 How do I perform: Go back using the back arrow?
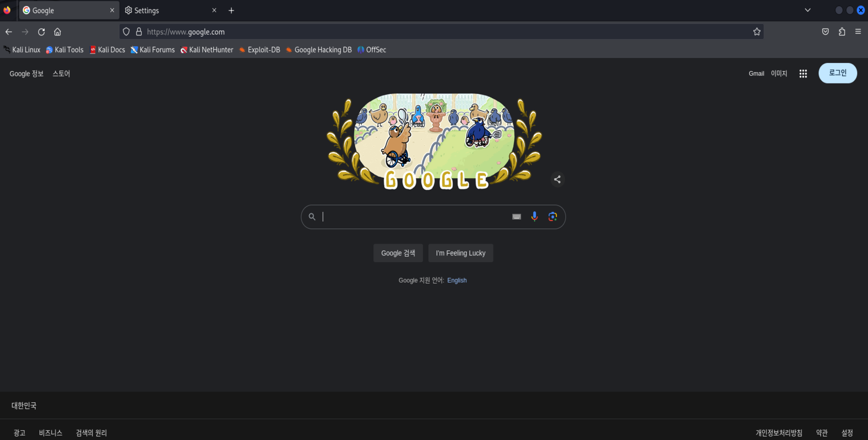click(9, 32)
